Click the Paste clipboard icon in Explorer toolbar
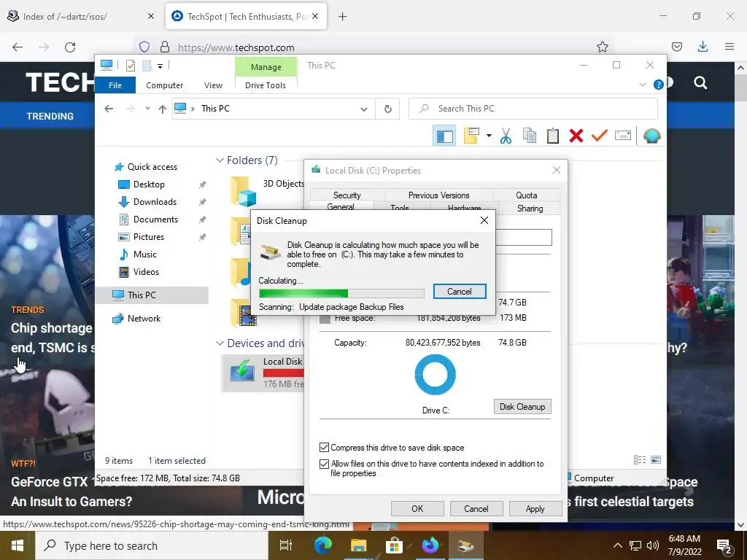 coord(553,136)
